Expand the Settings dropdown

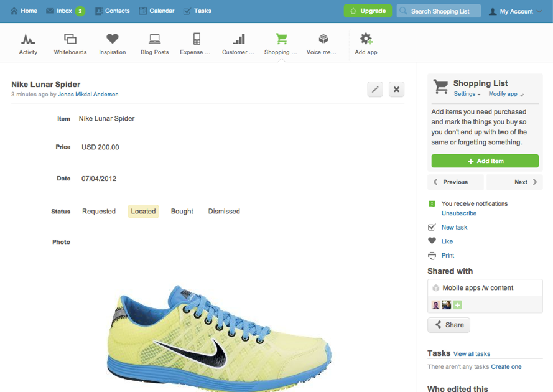tap(467, 94)
